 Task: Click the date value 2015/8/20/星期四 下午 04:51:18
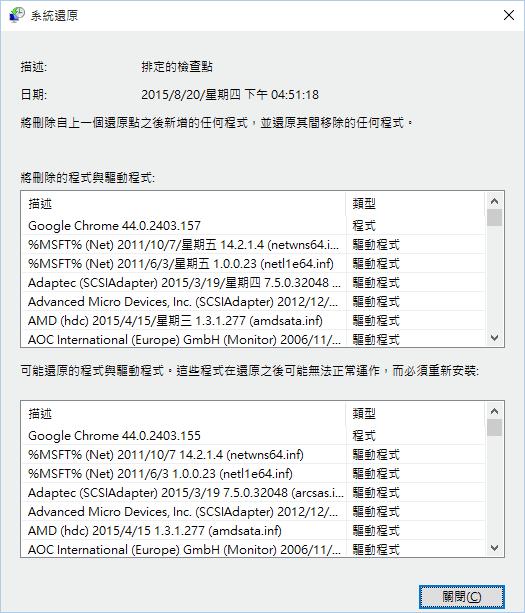(x=230, y=95)
